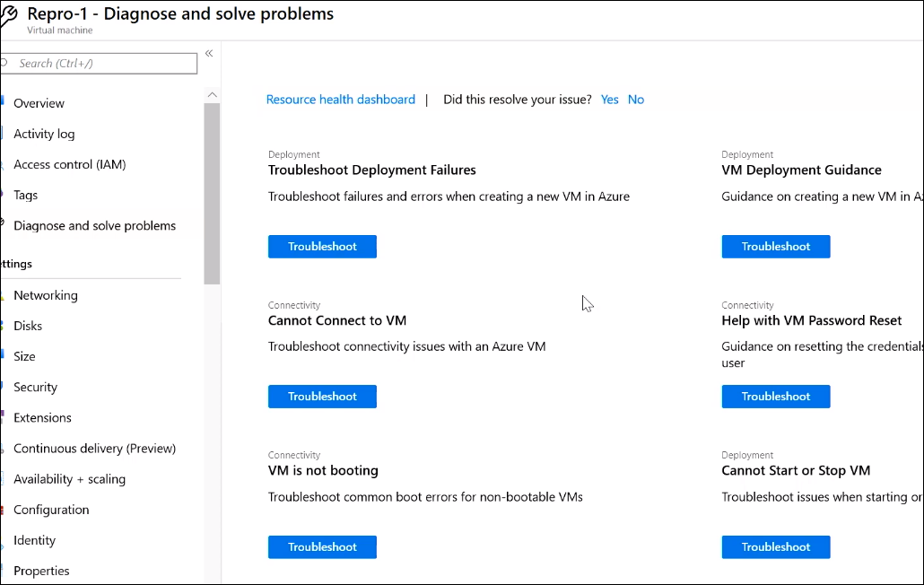Screen dimensions: 924x585
Task: Open Networking settings
Action: click(45, 295)
